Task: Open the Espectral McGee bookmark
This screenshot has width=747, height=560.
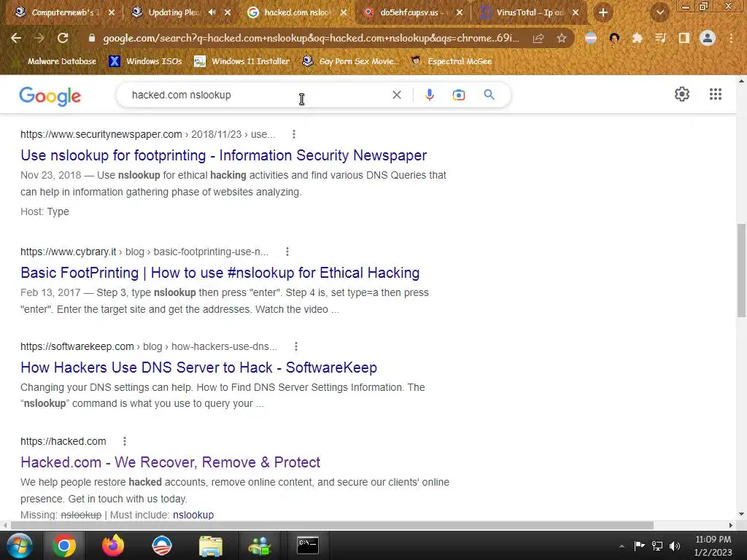Action: [451, 61]
